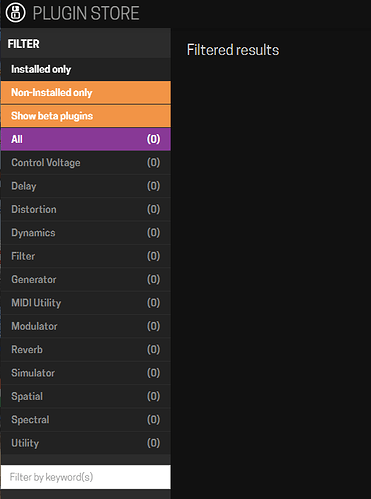The width and height of the screenshot is (371, 499).
Task: Click the Plugin Store logo icon
Action: pos(15,13)
